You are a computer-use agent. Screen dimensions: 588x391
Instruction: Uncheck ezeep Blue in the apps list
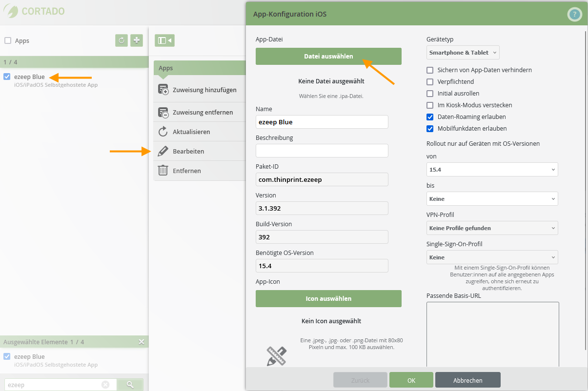coord(7,77)
